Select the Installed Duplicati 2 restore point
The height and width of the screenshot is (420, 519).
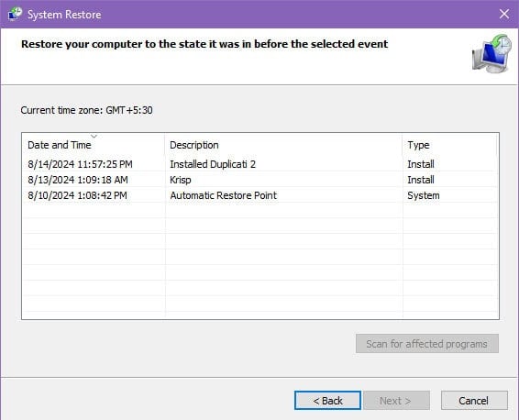coord(260,164)
